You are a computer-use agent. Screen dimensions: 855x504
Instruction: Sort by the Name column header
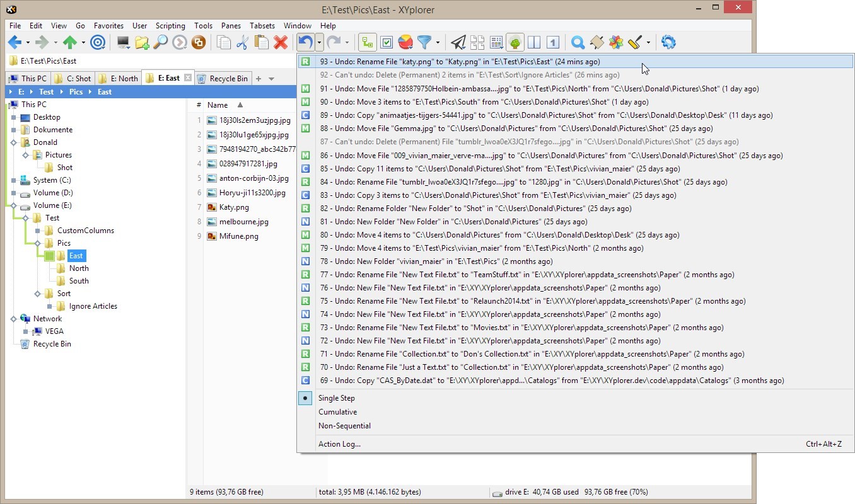tap(218, 105)
